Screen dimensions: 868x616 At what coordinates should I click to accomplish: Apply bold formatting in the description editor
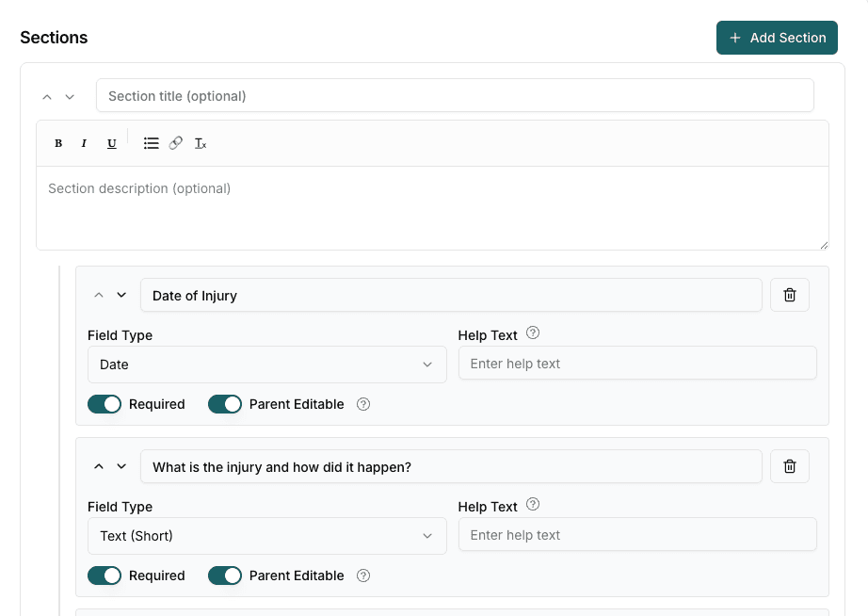point(57,142)
